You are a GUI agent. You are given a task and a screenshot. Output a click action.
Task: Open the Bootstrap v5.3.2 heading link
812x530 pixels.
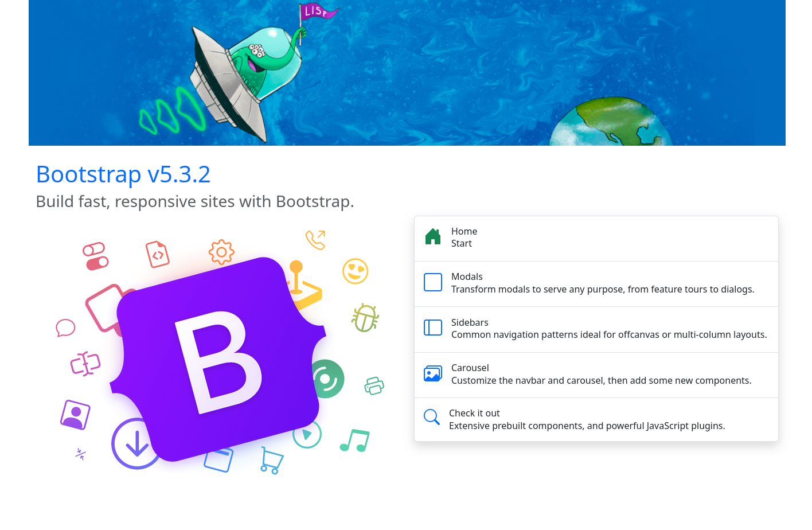tap(123, 174)
